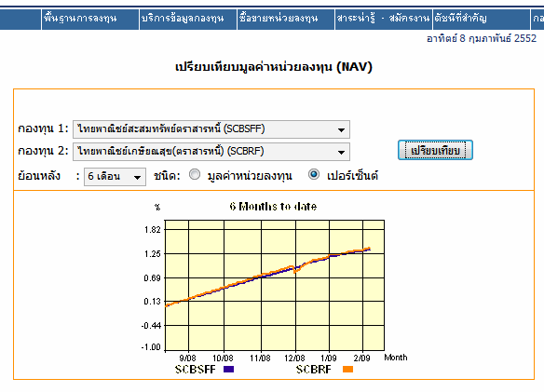Click the orange SCBRF legend swatch
Screen dimensions: 544x392
click(x=347, y=369)
